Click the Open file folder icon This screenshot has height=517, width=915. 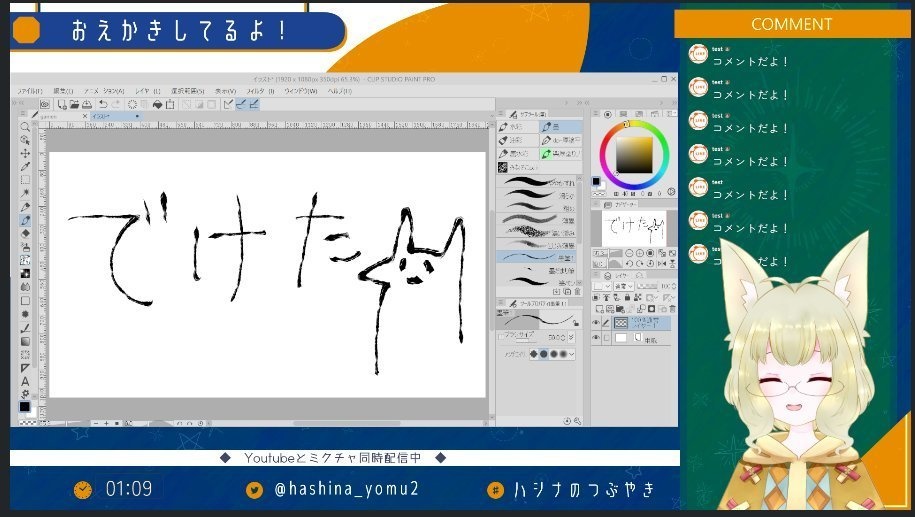[74, 104]
